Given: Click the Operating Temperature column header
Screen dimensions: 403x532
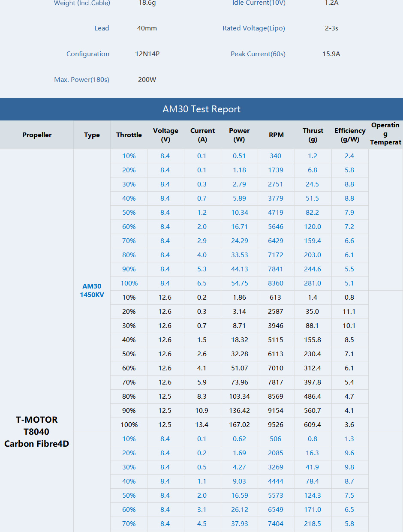Looking at the screenshot, I should coord(385,134).
